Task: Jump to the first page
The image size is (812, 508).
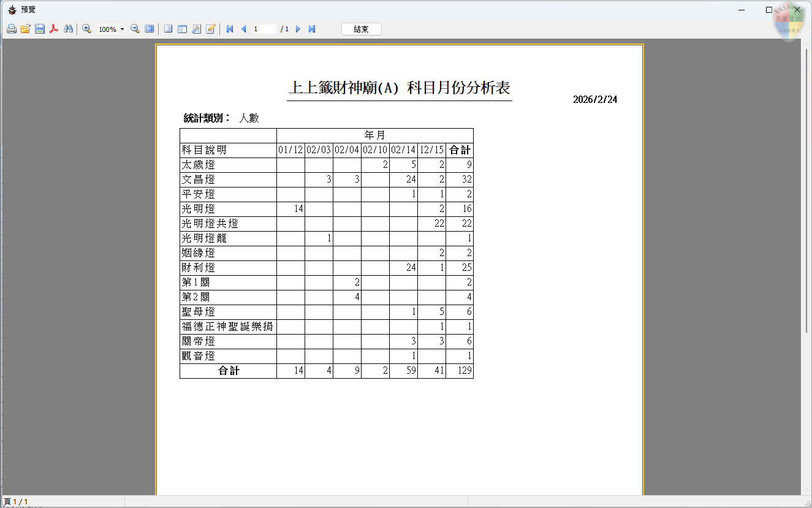Action: click(x=230, y=28)
